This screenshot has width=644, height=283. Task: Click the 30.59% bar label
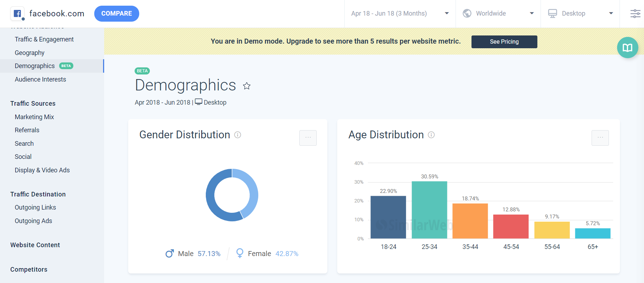point(429,177)
